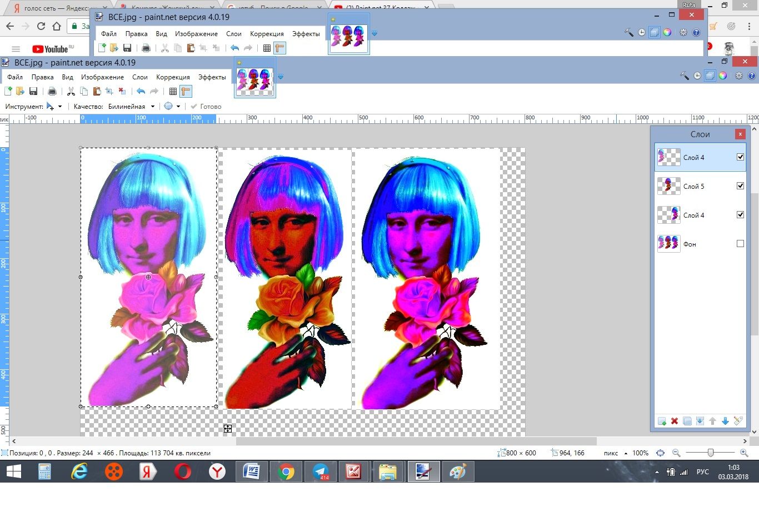Click the Cut scissors icon in front window
759x532 pixels.
[71, 91]
